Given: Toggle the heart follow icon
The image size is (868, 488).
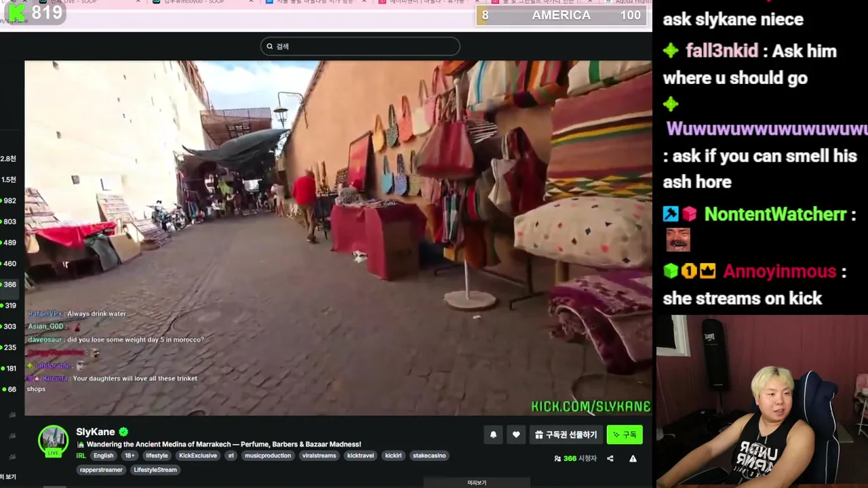Looking at the screenshot, I should pyautogui.click(x=516, y=434).
